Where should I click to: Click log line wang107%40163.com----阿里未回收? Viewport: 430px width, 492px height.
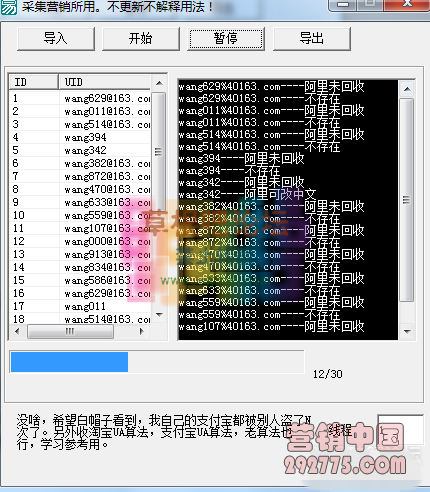pyautogui.click(x=271, y=326)
